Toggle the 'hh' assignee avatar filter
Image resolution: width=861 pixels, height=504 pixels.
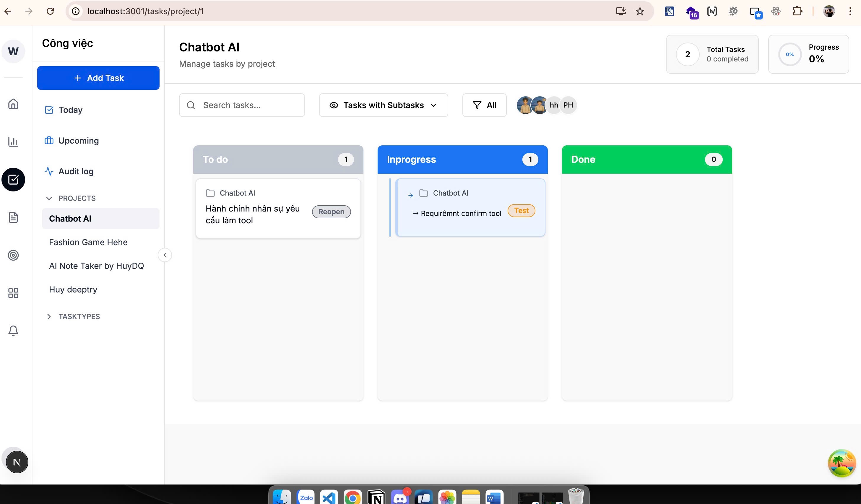[554, 105]
